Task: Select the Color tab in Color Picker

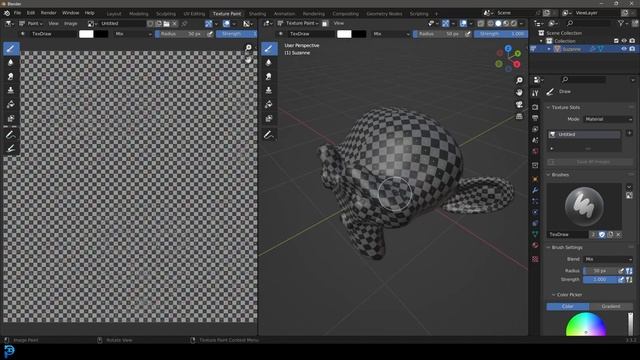Action: pyautogui.click(x=568, y=306)
